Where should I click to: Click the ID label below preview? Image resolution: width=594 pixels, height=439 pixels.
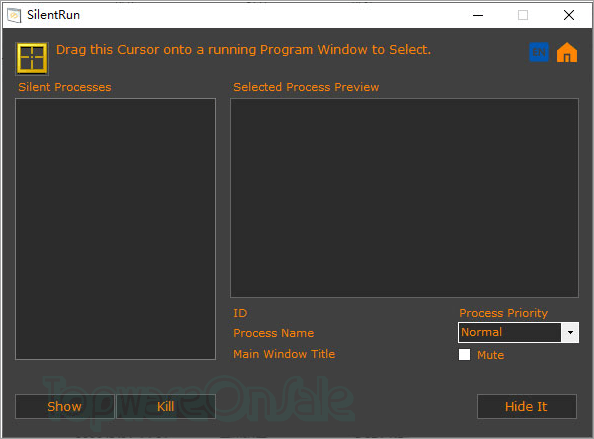coord(240,313)
